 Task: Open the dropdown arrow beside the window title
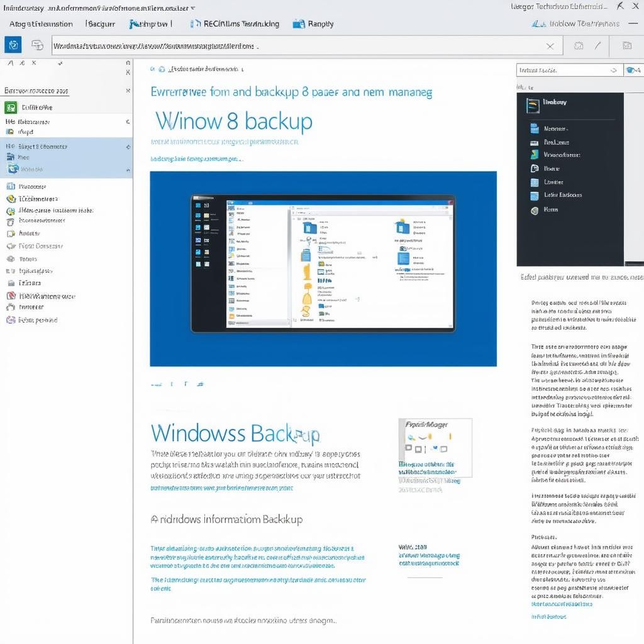pyautogui.click(x=192, y=8)
